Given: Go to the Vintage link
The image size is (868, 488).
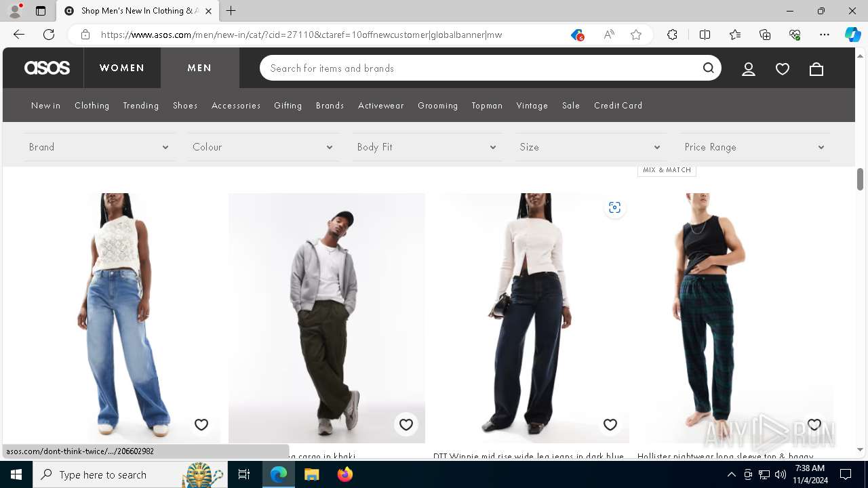Looking at the screenshot, I should 532,106.
